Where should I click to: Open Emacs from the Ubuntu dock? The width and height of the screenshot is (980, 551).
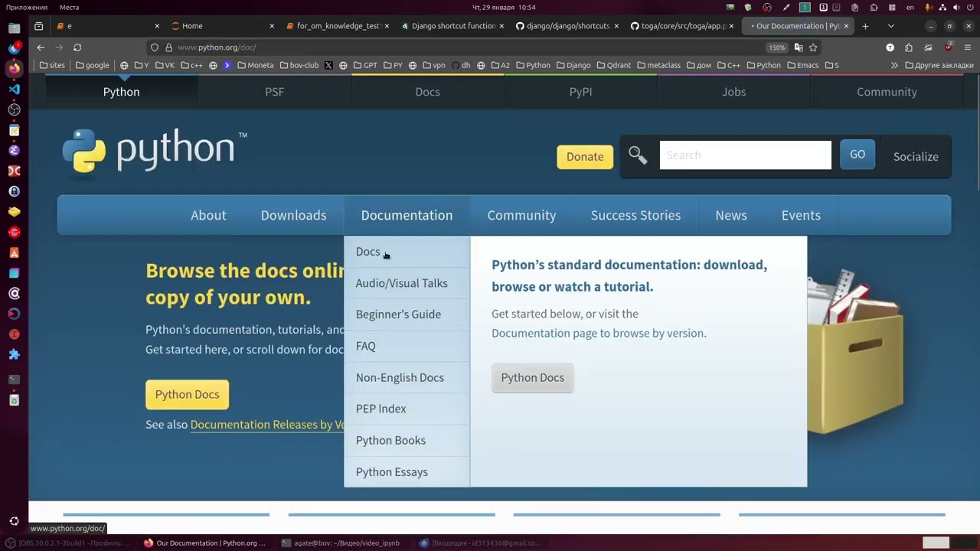14,151
